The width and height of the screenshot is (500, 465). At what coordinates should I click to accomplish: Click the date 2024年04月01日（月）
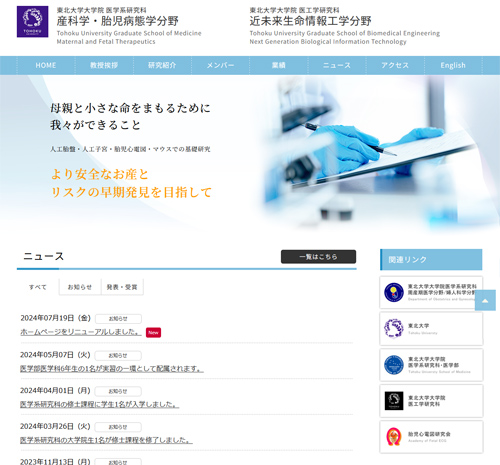55,390
